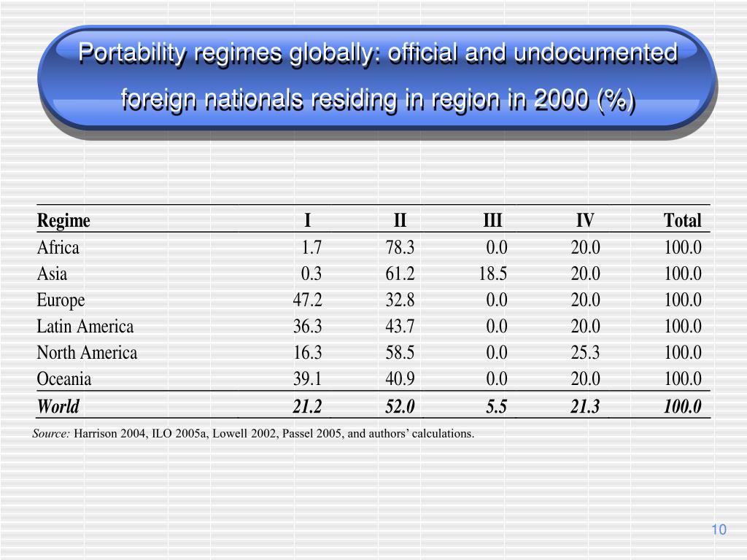Click the 'North America' row label
Image resolution: width=747 pixels, height=560 pixels.
[87, 353]
